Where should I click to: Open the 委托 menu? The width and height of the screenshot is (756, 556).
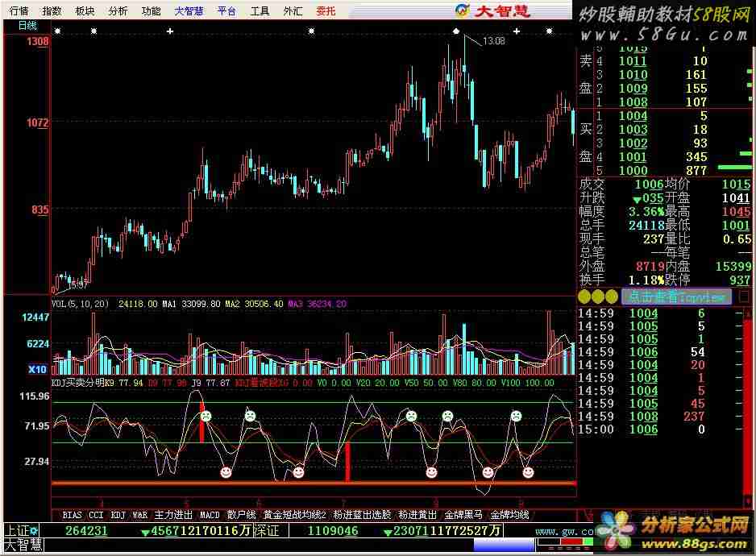pos(326,10)
